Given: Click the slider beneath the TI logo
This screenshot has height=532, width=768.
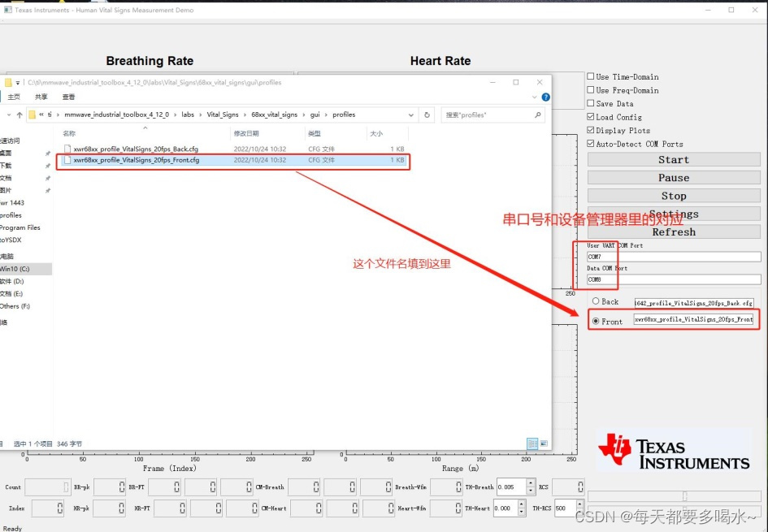Looking at the screenshot, I should (674, 496).
